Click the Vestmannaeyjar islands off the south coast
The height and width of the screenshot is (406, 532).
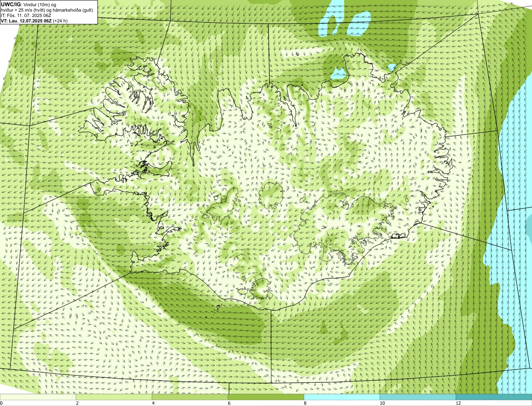click(218, 308)
